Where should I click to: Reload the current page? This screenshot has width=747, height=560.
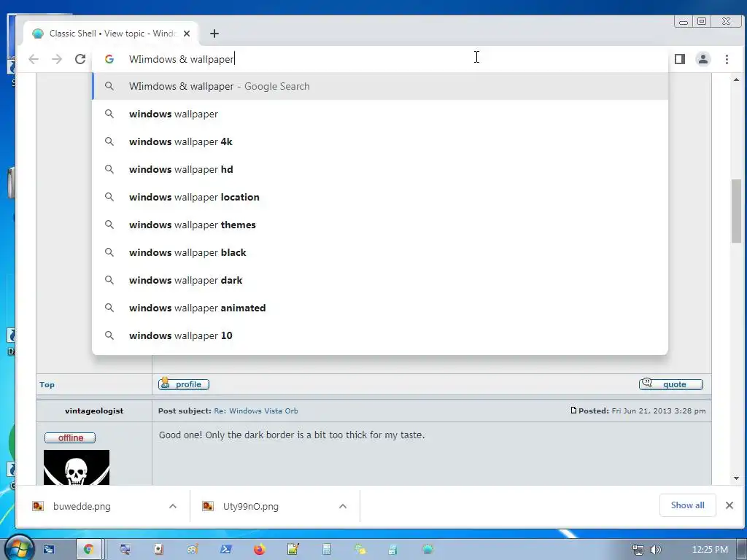tap(80, 59)
